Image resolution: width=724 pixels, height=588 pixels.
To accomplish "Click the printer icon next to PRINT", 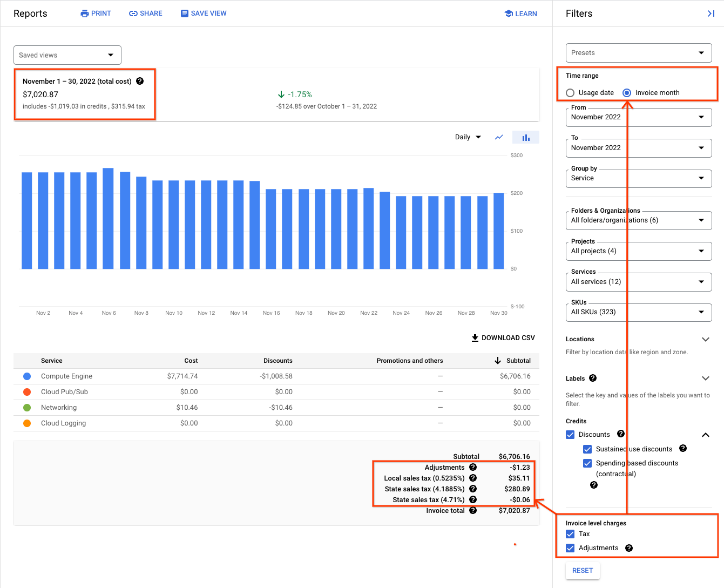I will click(x=85, y=13).
